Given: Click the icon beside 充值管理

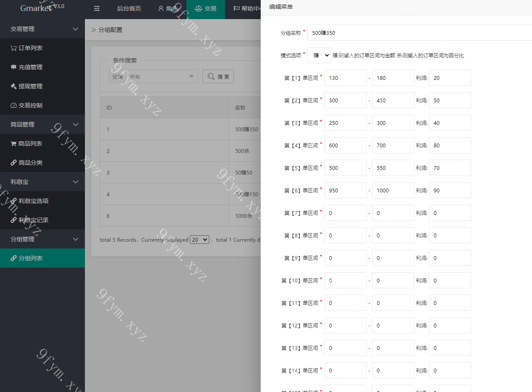Looking at the screenshot, I should click(x=14, y=67).
